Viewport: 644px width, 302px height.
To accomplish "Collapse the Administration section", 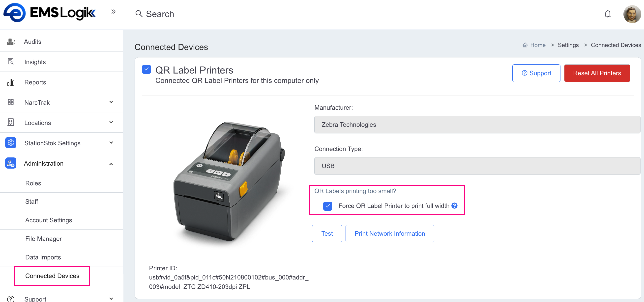I will coord(111,164).
